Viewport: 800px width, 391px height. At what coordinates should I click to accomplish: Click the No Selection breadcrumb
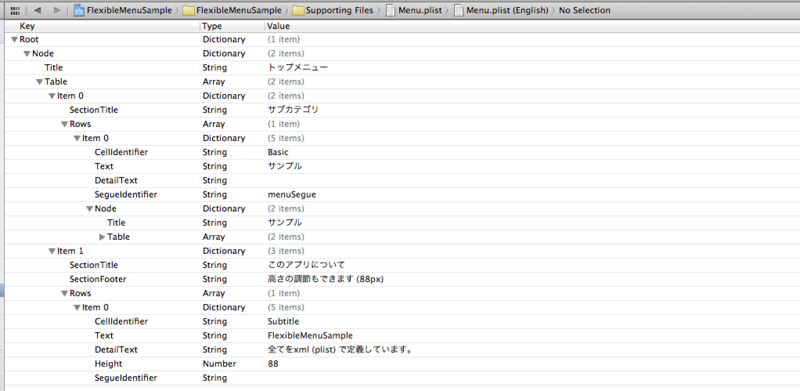click(584, 10)
